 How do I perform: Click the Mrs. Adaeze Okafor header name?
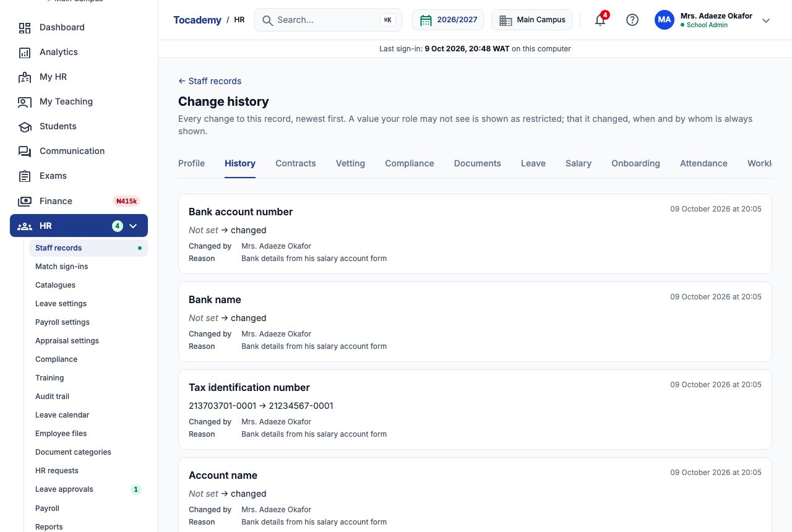[x=716, y=16]
